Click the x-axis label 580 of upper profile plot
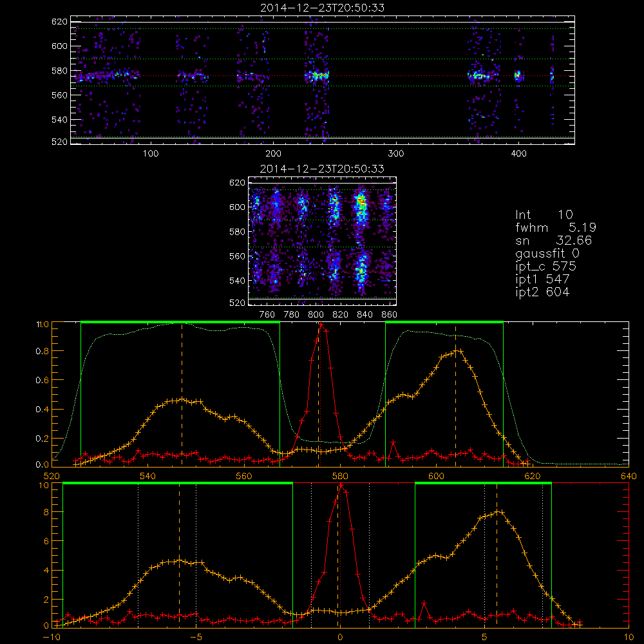Image resolution: width=644 pixels, height=644 pixels. click(340, 477)
